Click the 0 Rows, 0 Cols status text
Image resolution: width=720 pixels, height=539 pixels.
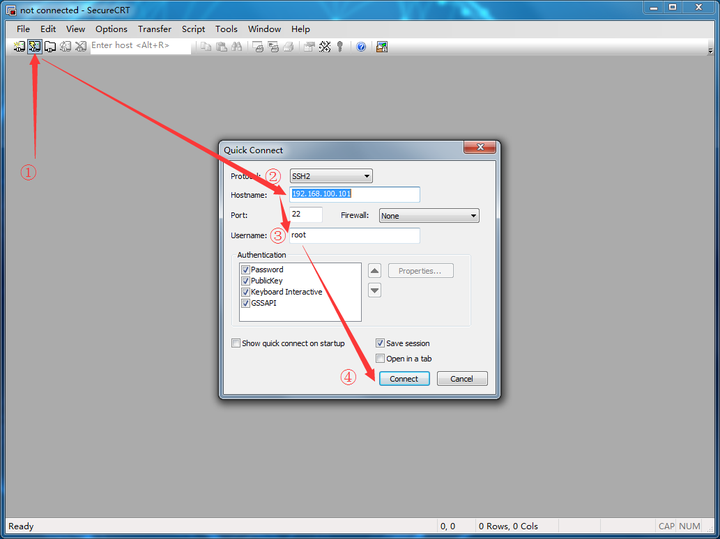click(x=508, y=526)
